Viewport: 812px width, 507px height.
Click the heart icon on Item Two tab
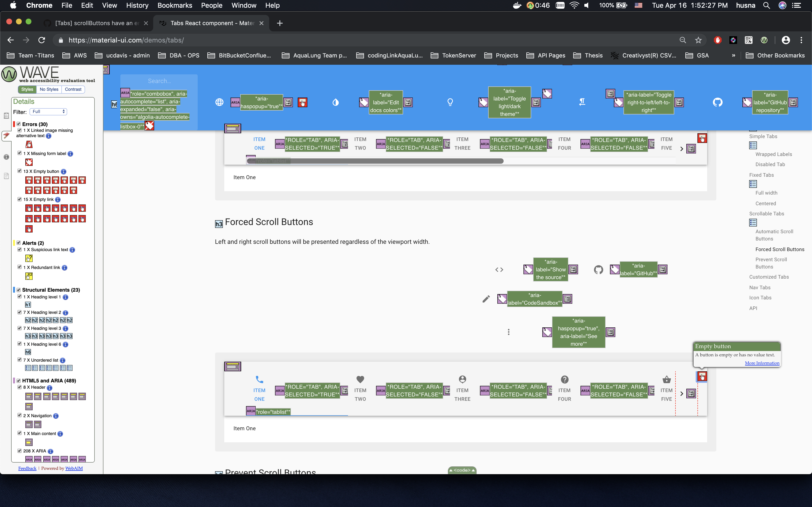360,379
